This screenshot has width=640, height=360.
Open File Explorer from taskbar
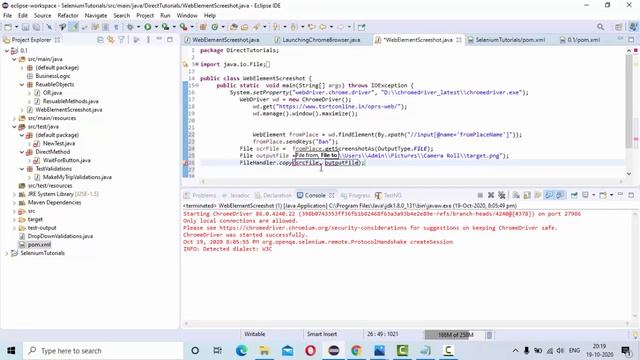264,350
